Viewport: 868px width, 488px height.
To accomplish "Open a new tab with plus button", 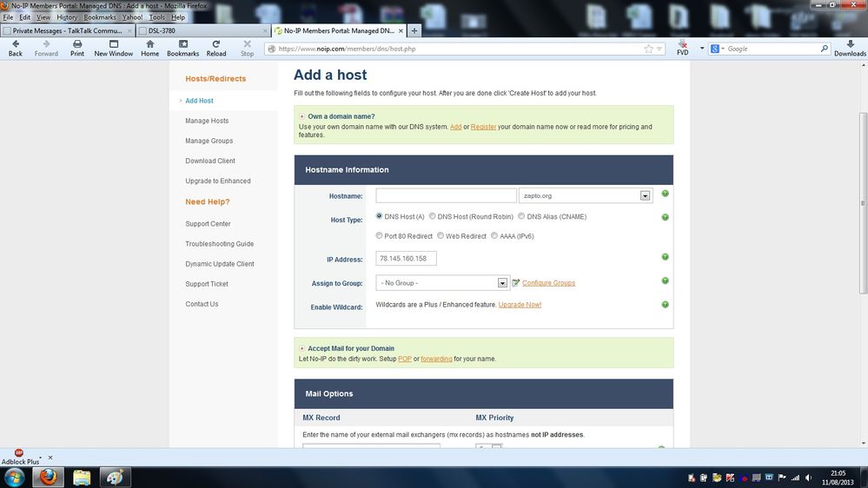I will click(414, 31).
